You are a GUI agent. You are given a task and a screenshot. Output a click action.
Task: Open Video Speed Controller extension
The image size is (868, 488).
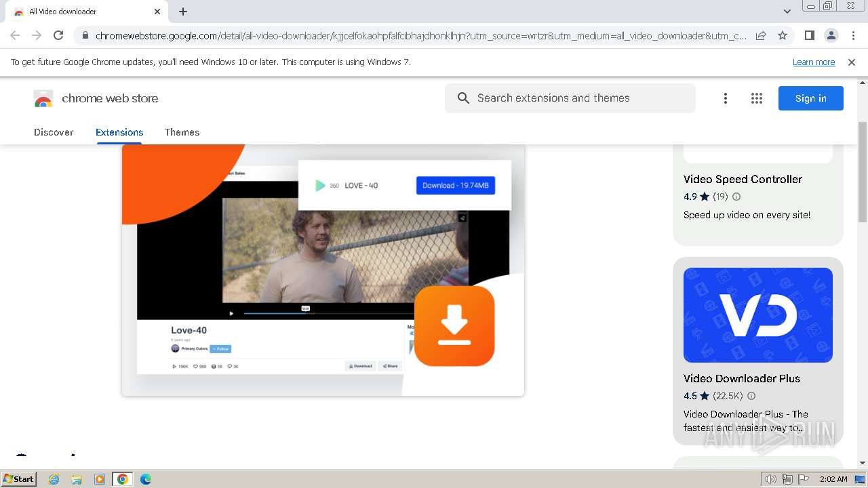click(x=743, y=179)
